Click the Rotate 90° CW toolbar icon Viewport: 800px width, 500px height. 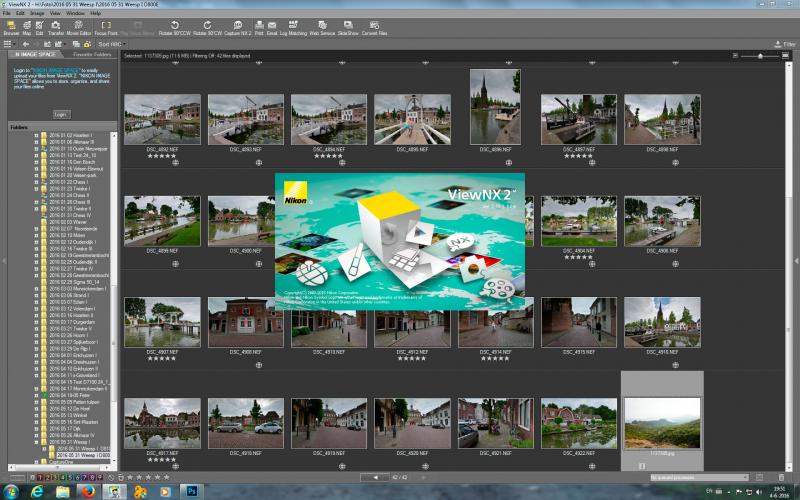point(207,28)
